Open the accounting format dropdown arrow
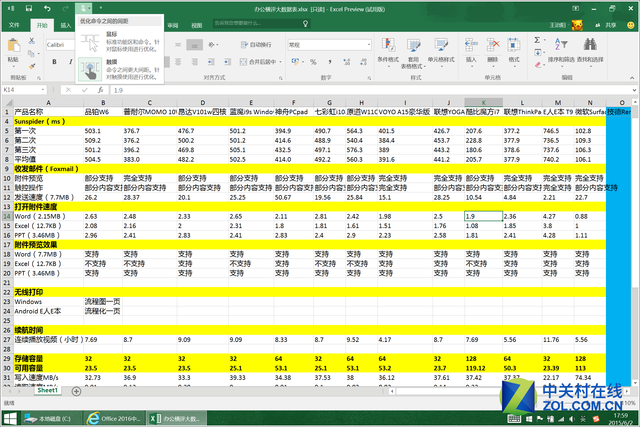 point(303,62)
